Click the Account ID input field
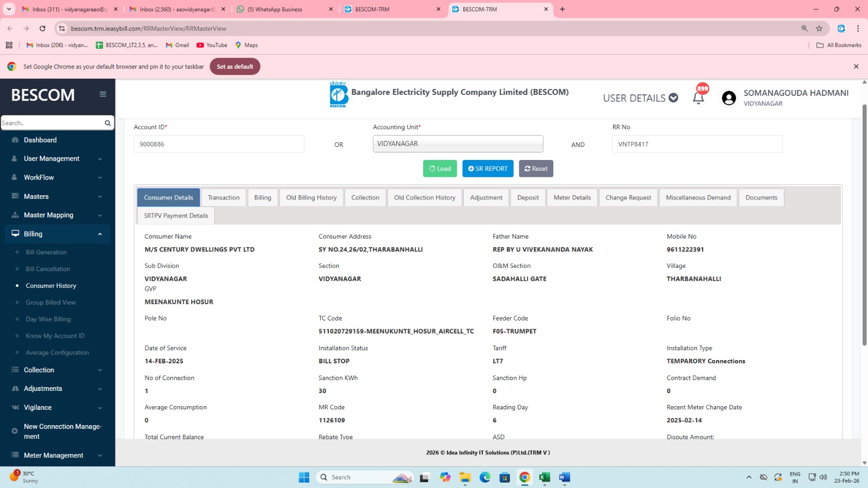Screen dimensions: 868x488 coord(219,144)
